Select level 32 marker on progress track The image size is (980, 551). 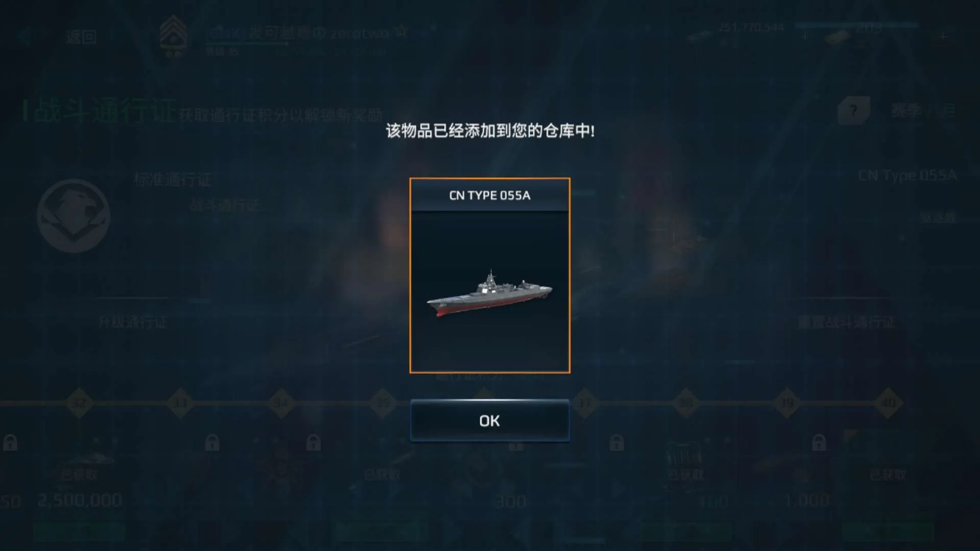(79, 403)
